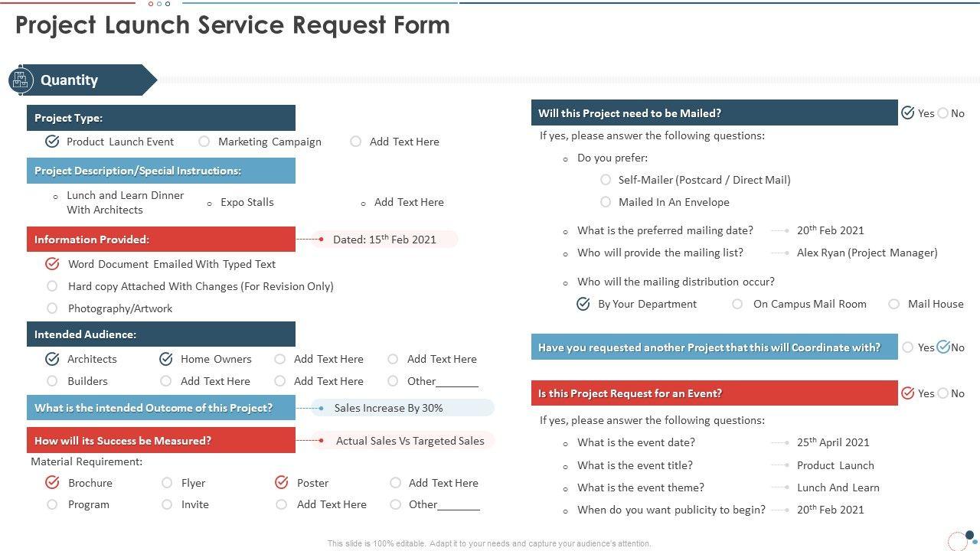Click the Project Type header bar

pyautogui.click(x=161, y=118)
